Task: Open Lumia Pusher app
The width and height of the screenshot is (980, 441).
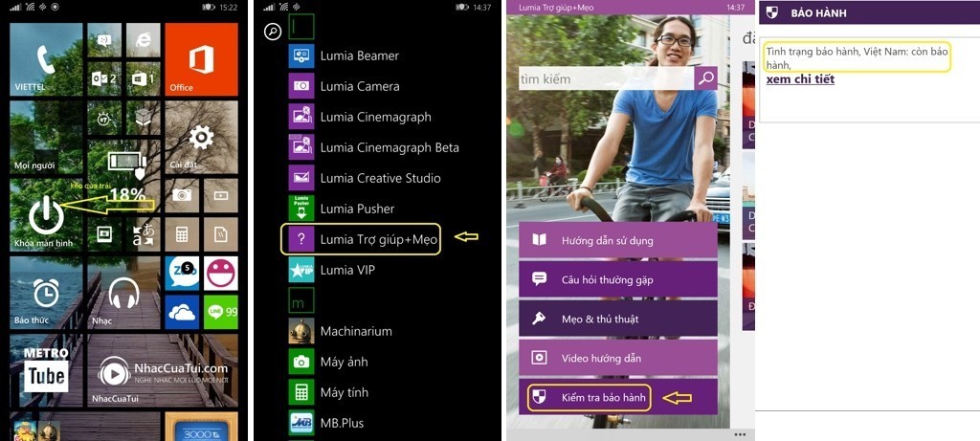Action: point(342,209)
